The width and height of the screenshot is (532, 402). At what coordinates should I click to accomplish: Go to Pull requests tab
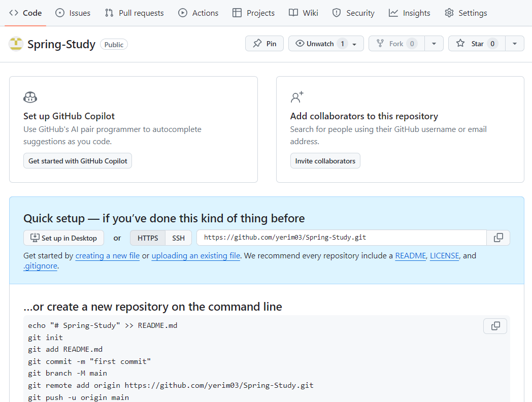(135, 13)
